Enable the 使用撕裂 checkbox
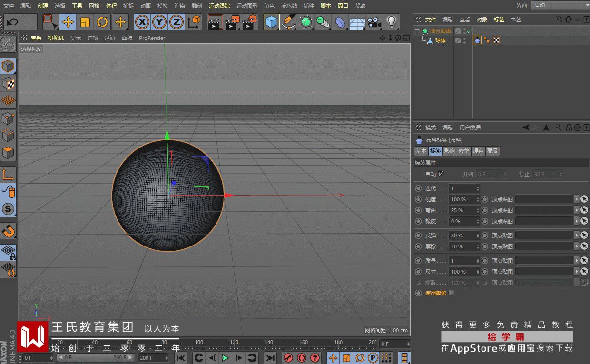Viewport: 590px width, 364px height. (452, 293)
